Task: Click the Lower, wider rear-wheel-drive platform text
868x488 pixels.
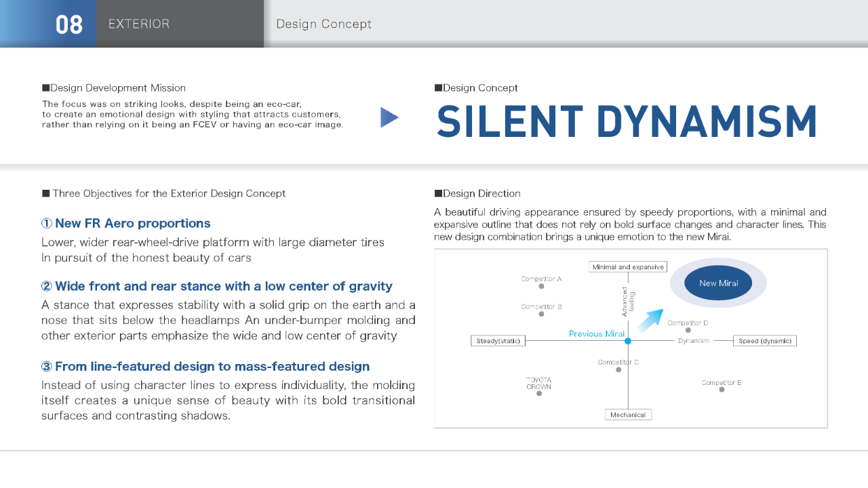Action: click(x=213, y=242)
